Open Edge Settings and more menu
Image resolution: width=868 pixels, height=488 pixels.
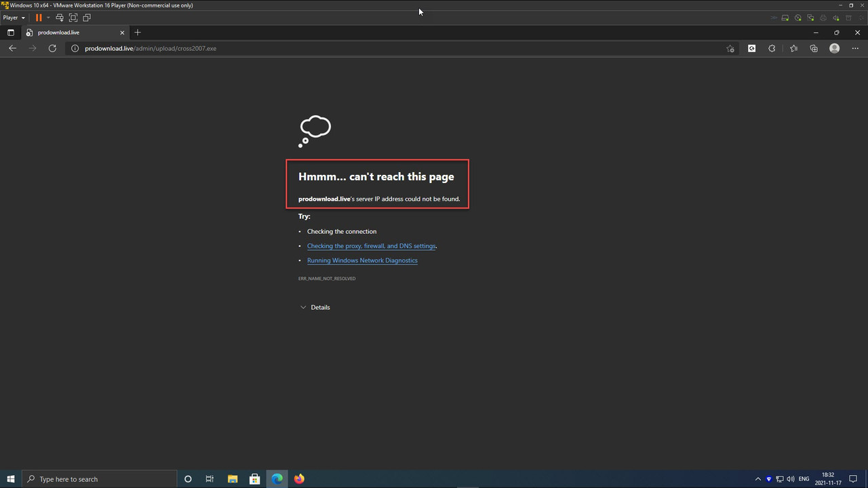point(855,49)
